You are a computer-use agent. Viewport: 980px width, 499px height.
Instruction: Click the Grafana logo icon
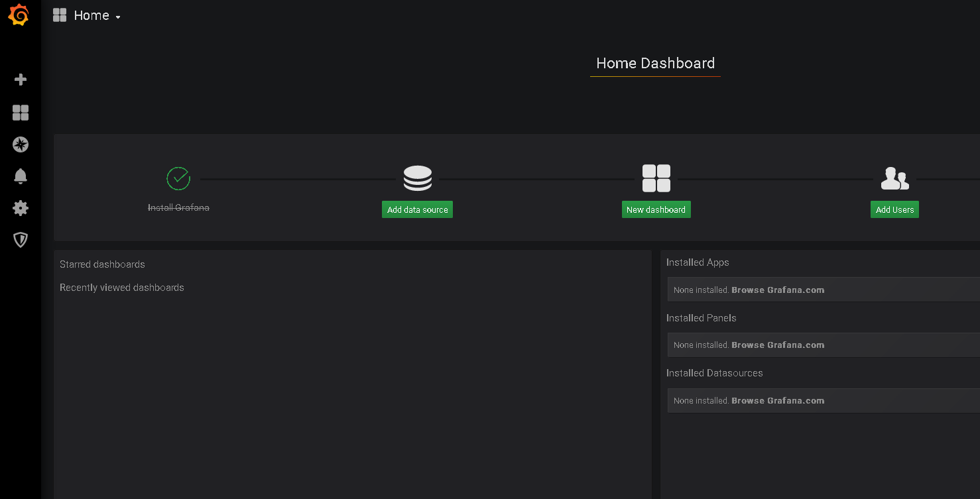(19, 15)
